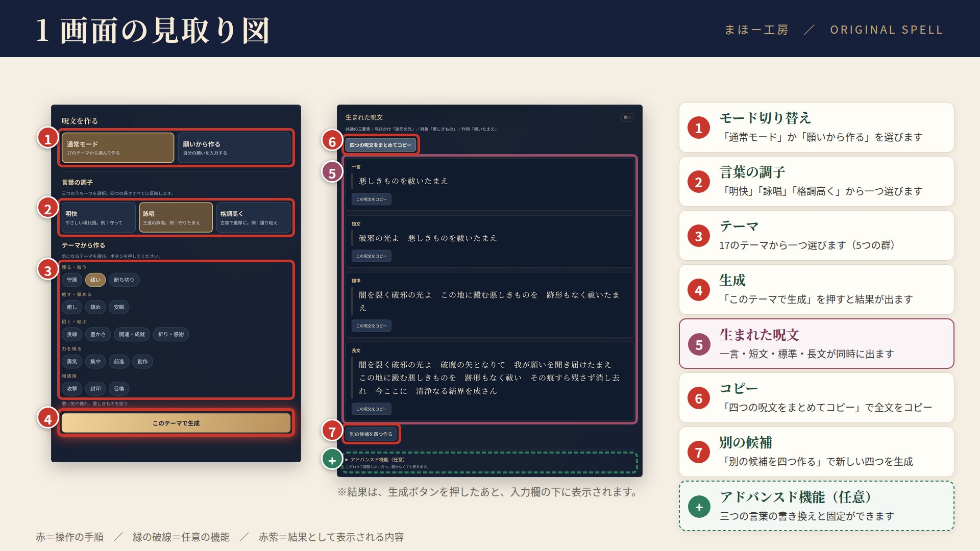Click 四つの呪文をまとめてコピー button
The width and height of the screenshot is (980, 551).
(x=381, y=145)
